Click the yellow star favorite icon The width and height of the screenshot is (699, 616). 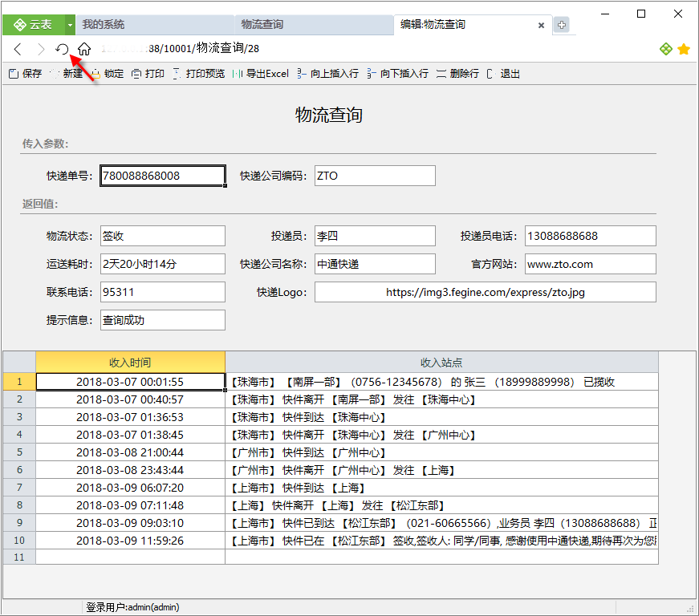tap(684, 49)
